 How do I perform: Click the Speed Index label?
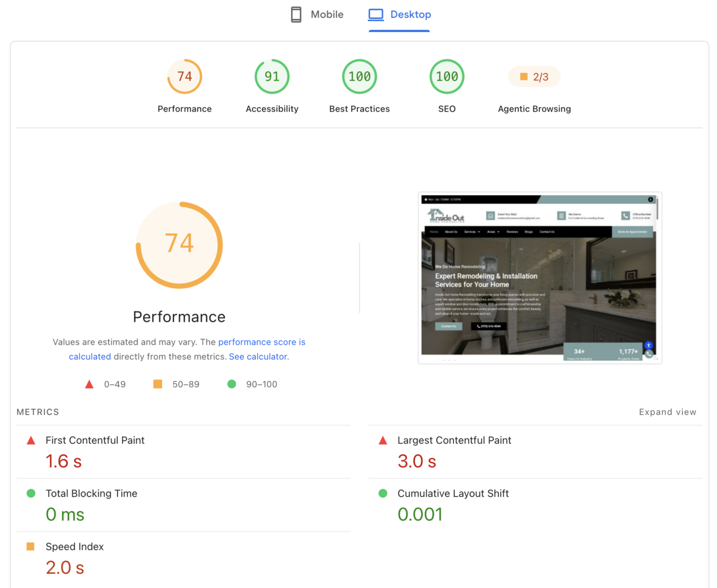click(x=75, y=547)
